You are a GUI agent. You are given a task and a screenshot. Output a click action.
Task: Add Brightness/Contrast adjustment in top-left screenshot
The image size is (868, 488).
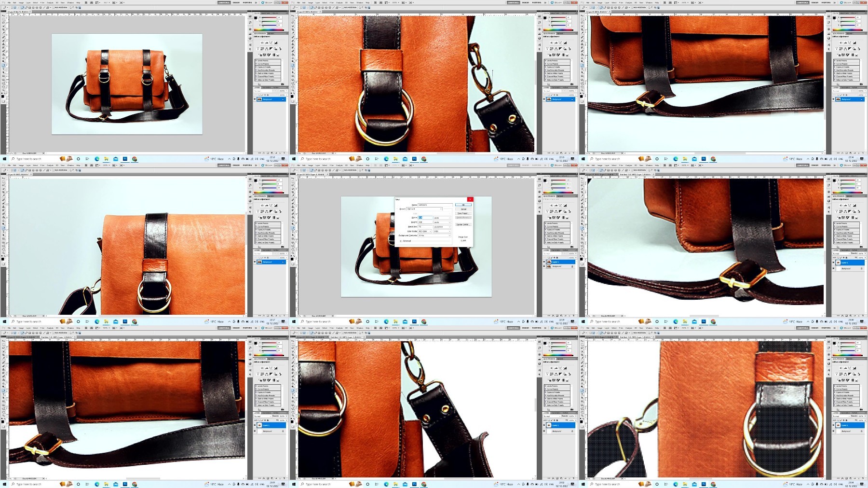(263, 43)
